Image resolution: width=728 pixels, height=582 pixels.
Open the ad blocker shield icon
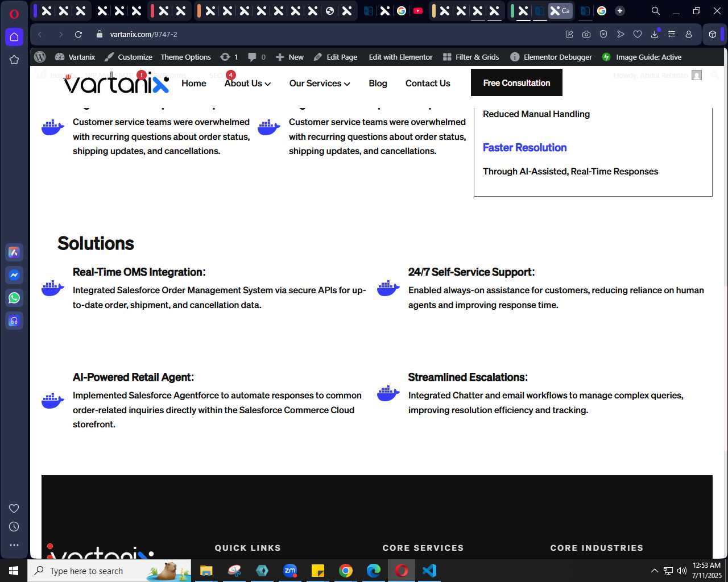pos(603,34)
